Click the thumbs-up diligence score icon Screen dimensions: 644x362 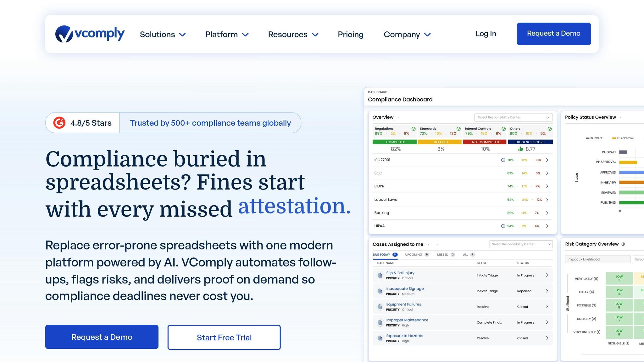click(x=520, y=149)
